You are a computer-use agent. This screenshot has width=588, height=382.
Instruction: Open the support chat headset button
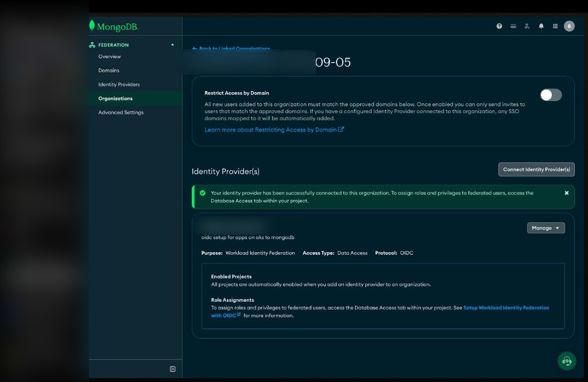click(567, 361)
